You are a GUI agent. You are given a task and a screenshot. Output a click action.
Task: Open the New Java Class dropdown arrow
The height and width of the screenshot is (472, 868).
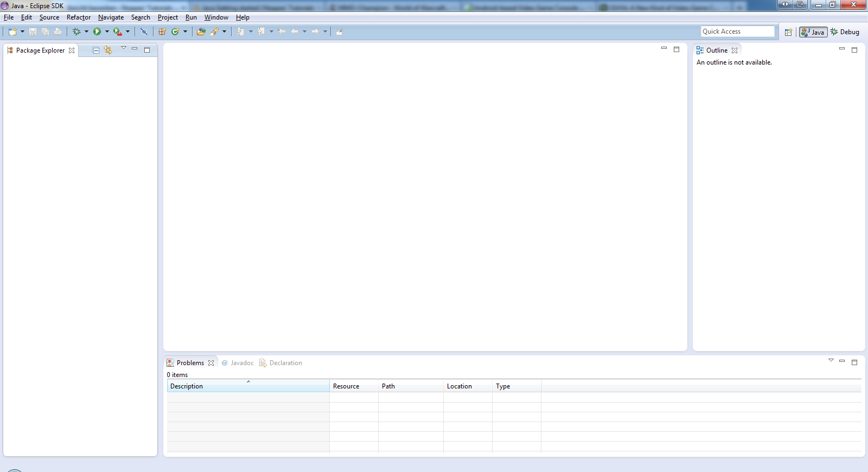tap(185, 31)
